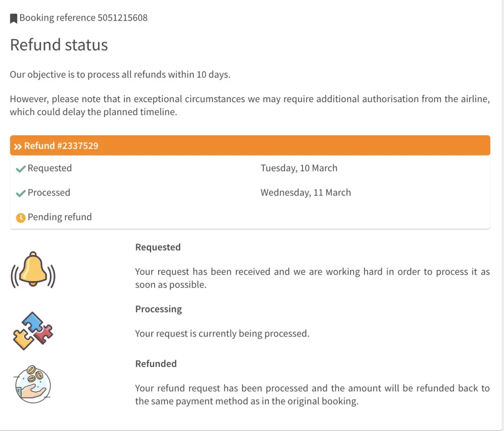This screenshot has width=504, height=431.
Task: Click the bold Processing section heading
Action: pos(159,309)
